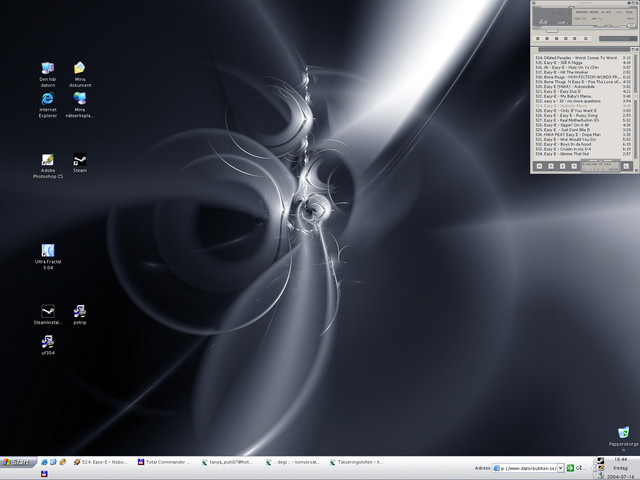Switch to Total Commander taskbar button
This screenshot has height=480, width=640.
coord(166,463)
